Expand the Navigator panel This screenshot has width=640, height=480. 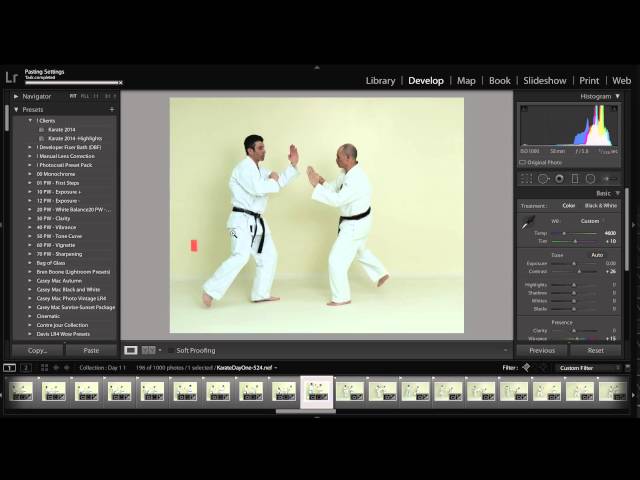tap(16, 96)
